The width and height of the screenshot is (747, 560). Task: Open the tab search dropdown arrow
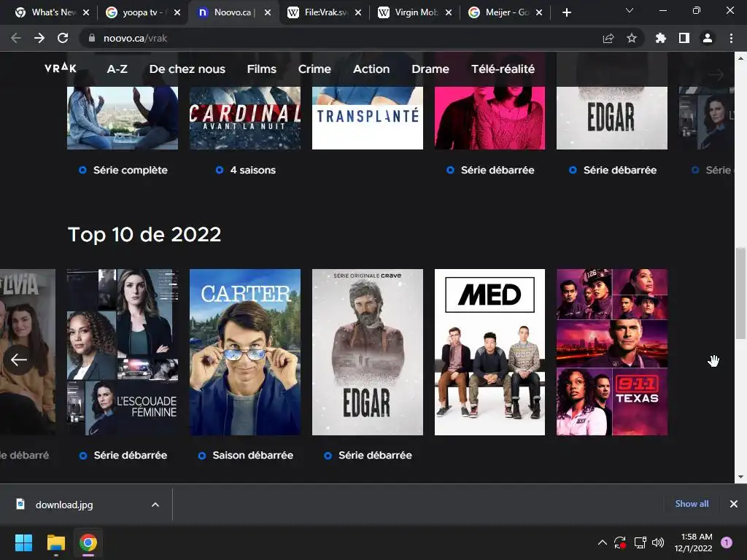point(630,10)
